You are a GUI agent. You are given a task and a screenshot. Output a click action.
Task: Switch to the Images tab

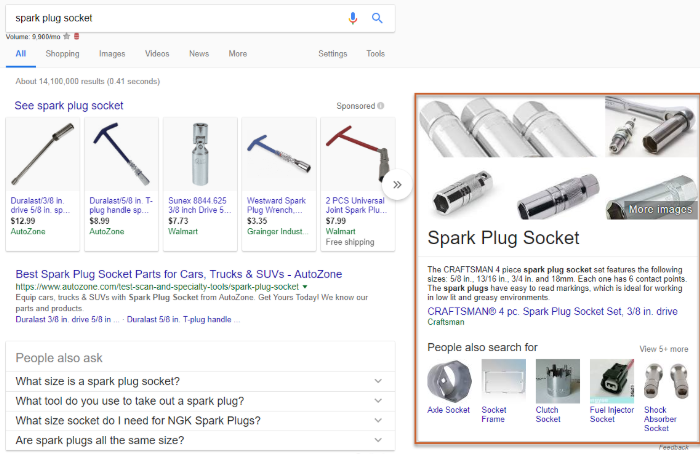(x=112, y=54)
